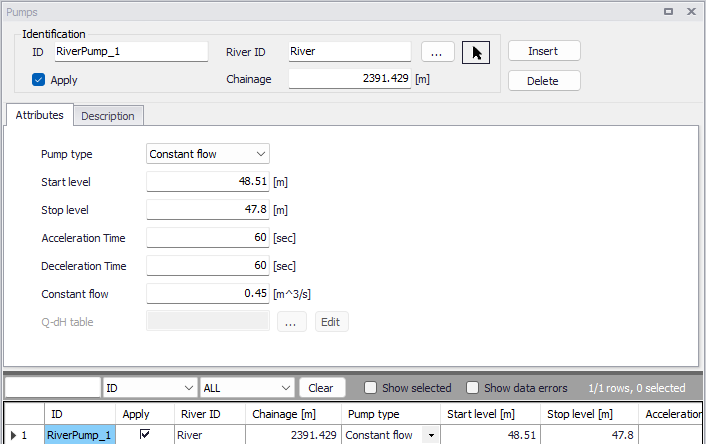Click the Insert button
This screenshot has width=706, height=444.
tap(544, 51)
